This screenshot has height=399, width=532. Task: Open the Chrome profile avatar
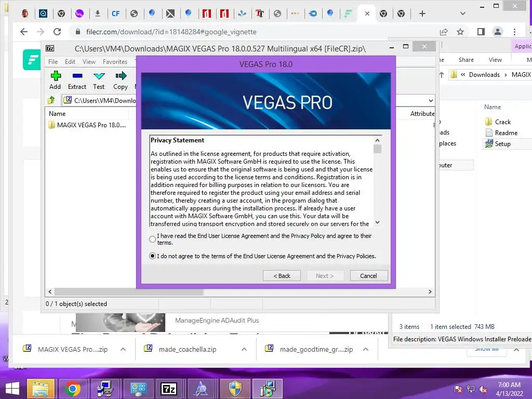[497, 32]
